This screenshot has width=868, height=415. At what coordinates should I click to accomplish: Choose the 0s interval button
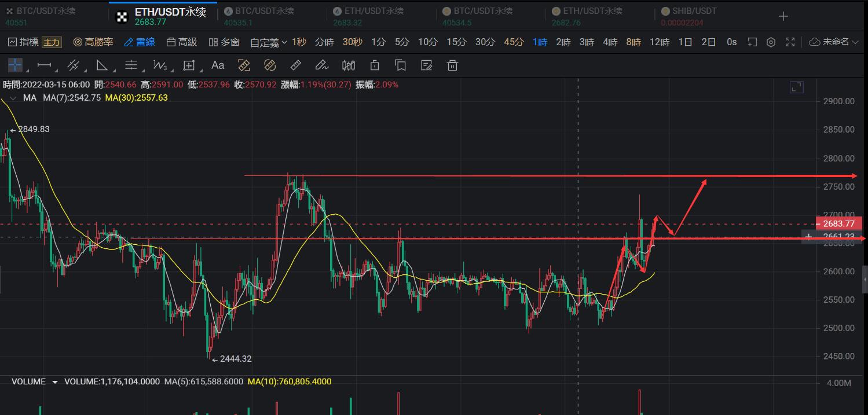point(732,42)
